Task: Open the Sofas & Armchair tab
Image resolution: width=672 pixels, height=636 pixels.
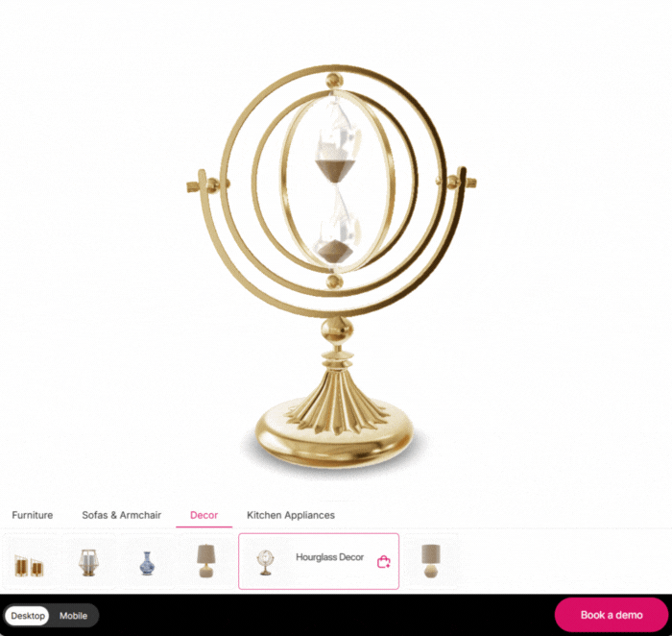Action: click(x=122, y=515)
